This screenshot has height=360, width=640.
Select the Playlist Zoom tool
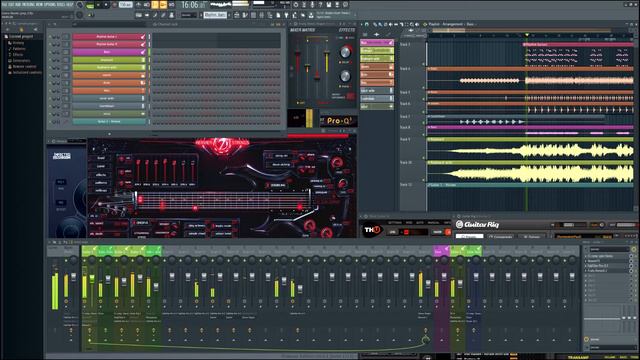(x=412, y=24)
